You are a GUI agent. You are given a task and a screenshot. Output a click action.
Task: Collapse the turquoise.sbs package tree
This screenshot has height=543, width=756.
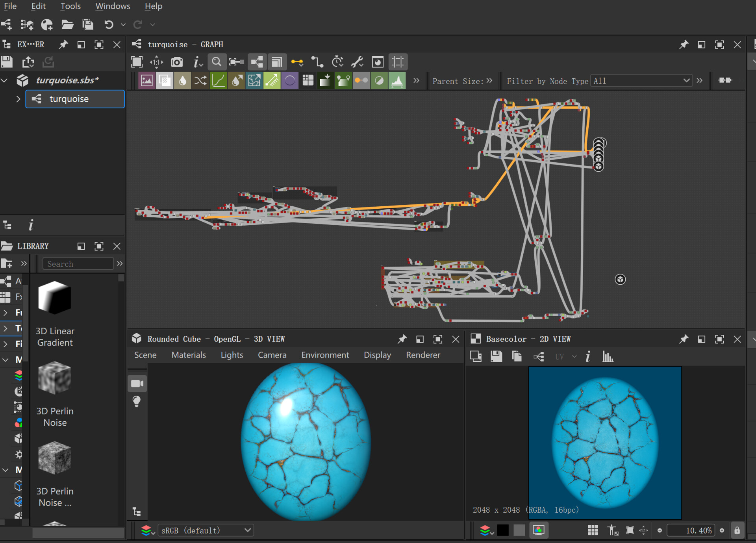tap(5, 80)
